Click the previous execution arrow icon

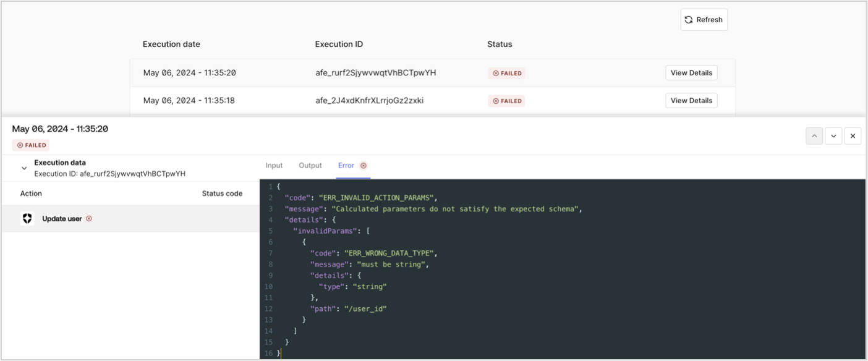814,135
